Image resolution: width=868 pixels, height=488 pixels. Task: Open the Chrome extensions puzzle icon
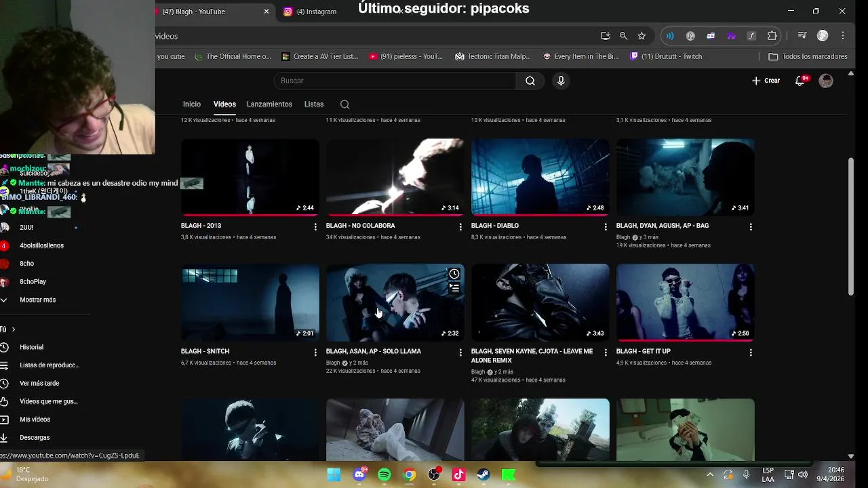[x=772, y=36]
